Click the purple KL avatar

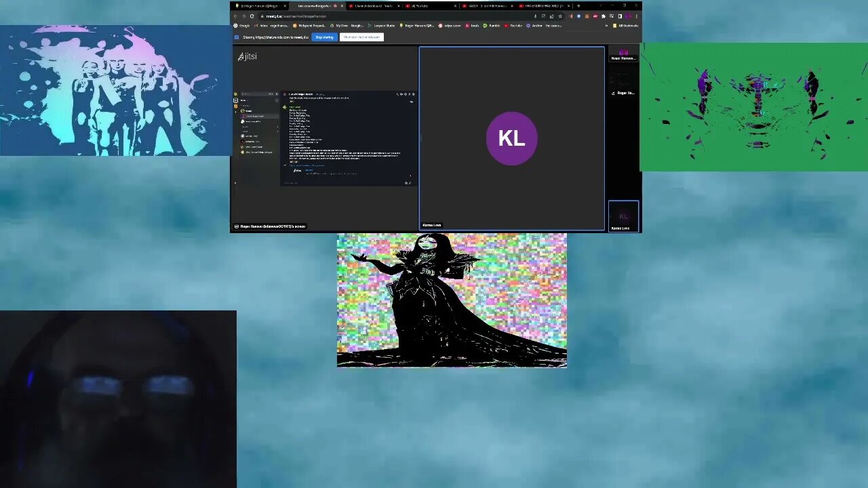(511, 138)
